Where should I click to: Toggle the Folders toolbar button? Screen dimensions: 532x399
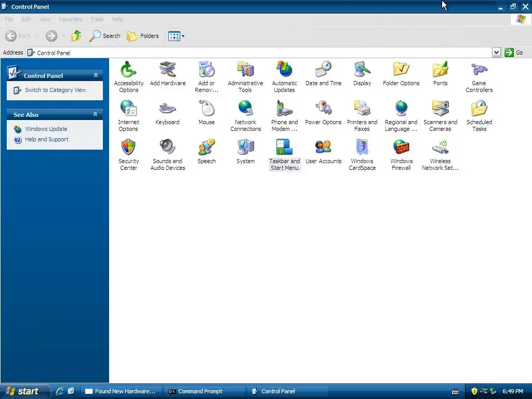(x=142, y=36)
